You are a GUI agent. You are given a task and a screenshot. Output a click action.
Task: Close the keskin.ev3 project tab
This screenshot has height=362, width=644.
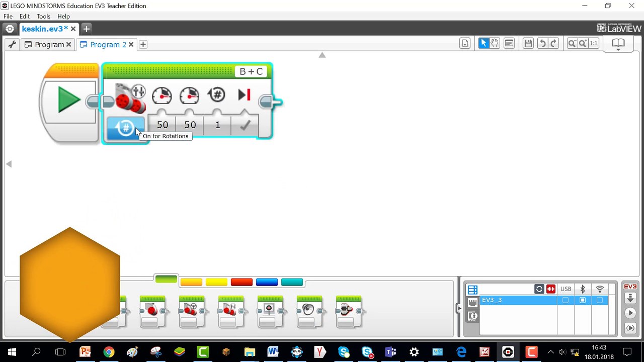[x=73, y=29]
